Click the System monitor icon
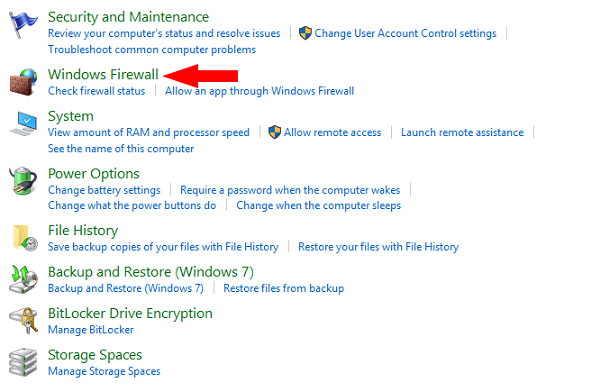This screenshot has width=589, height=389. coord(23,123)
